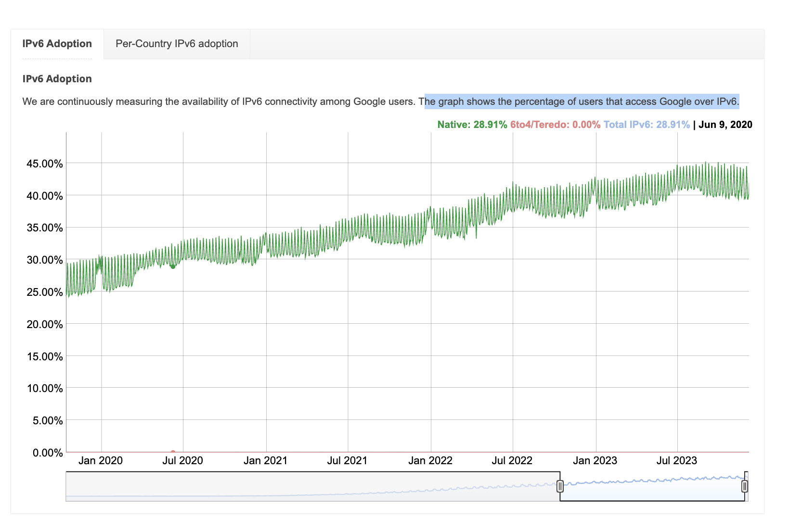Screen dimensions: 803x532
Task: Click the highlighted sentence about the graph
Action: point(582,101)
